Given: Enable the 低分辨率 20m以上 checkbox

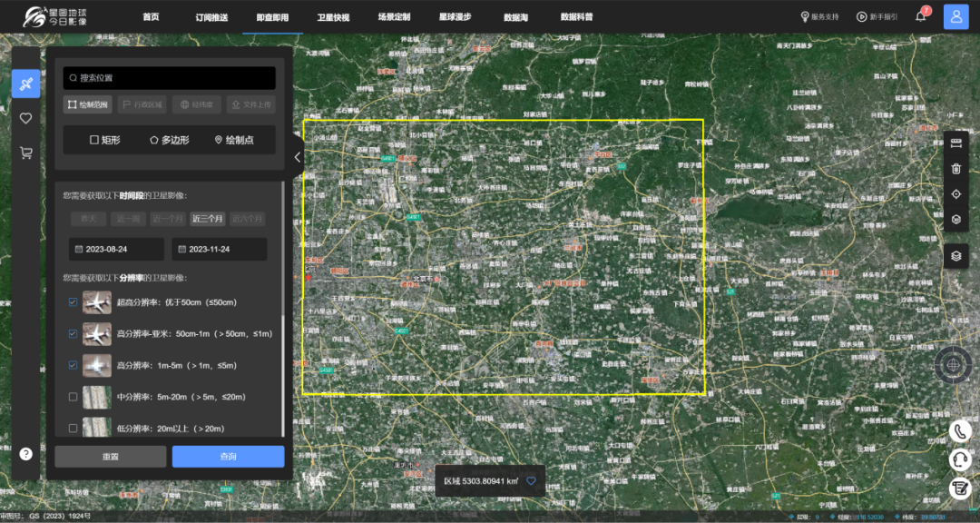Looking at the screenshot, I should click(73, 428).
